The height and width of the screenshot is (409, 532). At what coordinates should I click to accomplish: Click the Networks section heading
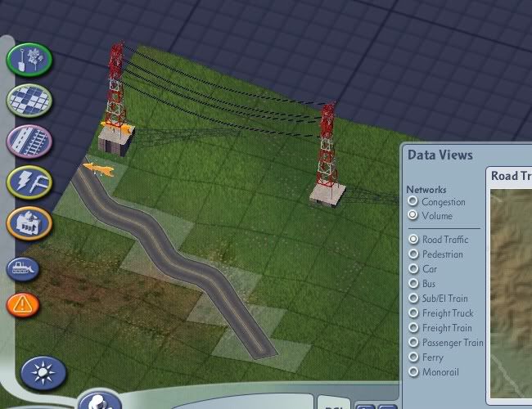(426, 190)
